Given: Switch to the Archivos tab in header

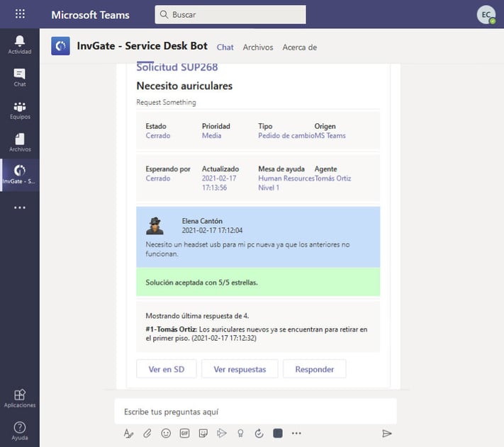Looking at the screenshot, I should (258, 47).
